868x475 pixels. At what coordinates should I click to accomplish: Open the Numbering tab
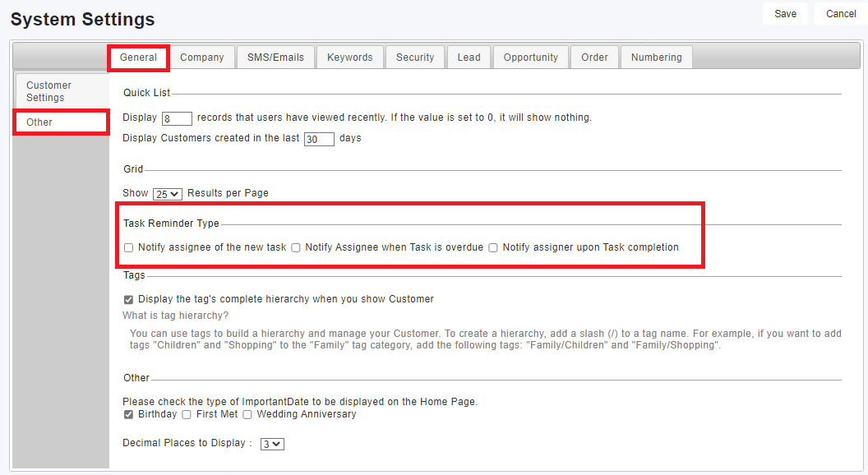656,58
